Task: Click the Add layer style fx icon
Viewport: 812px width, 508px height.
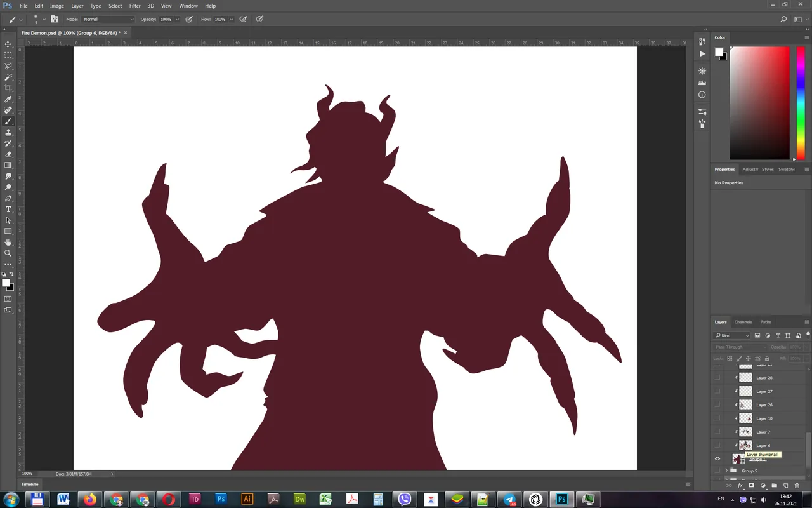Action: coord(740,486)
